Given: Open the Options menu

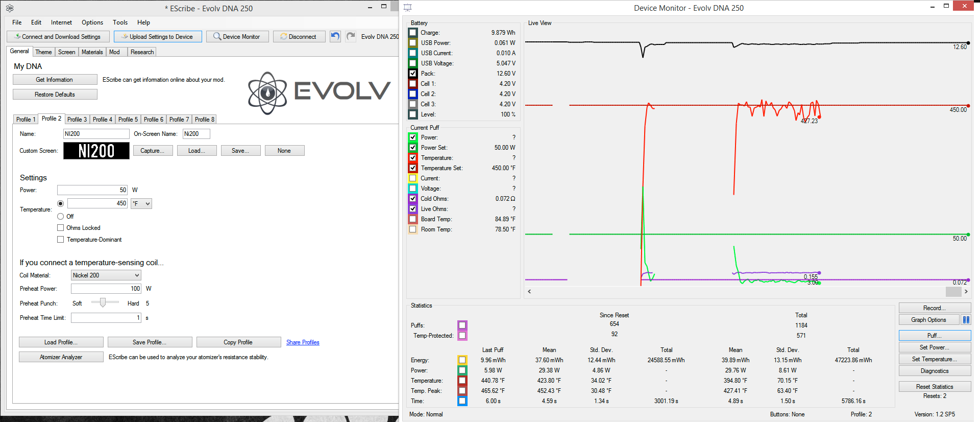Looking at the screenshot, I should click(92, 22).
